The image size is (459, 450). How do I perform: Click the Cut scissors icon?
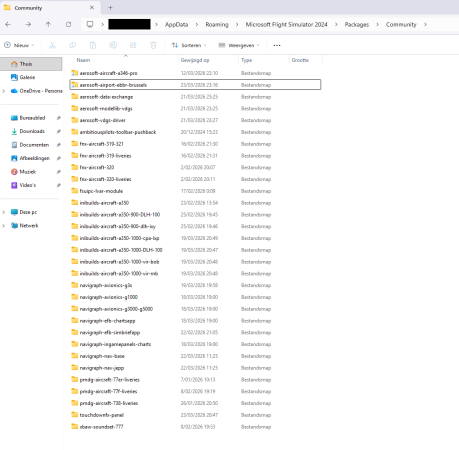52,45
